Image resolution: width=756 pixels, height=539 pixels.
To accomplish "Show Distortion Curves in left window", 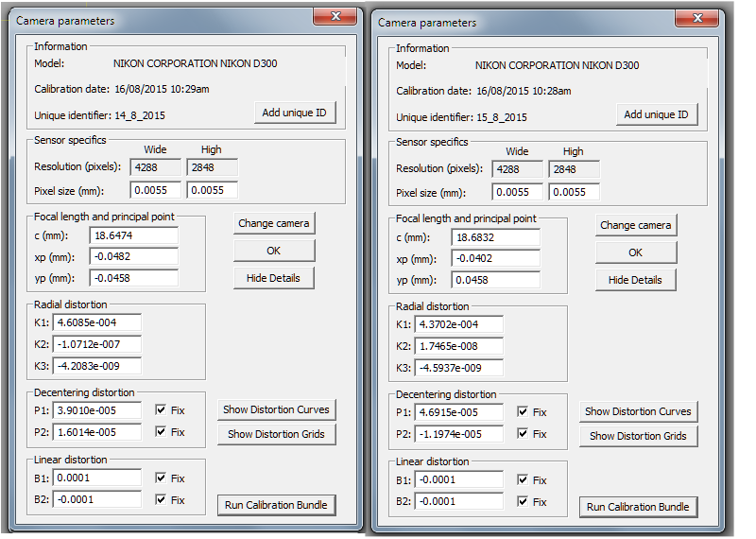I will (x=276, y=409).
